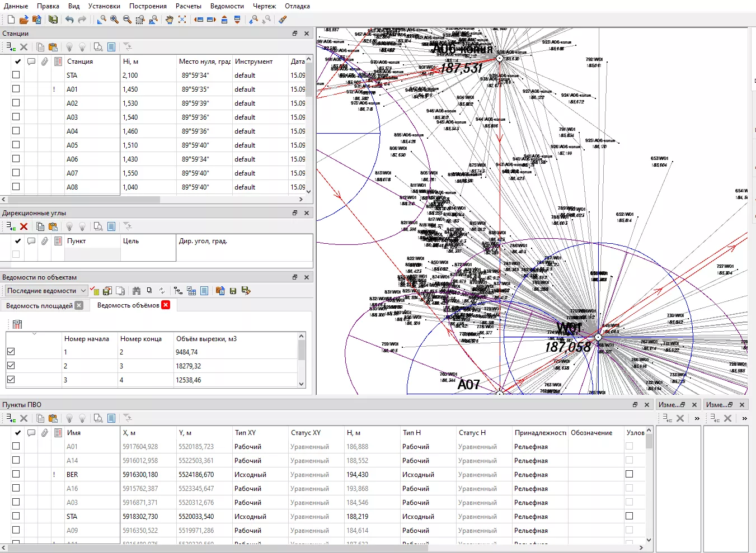Delete row using X icon in Дирекционные углы
Viewport: 756px width, 553px height.
pos(24,226)
